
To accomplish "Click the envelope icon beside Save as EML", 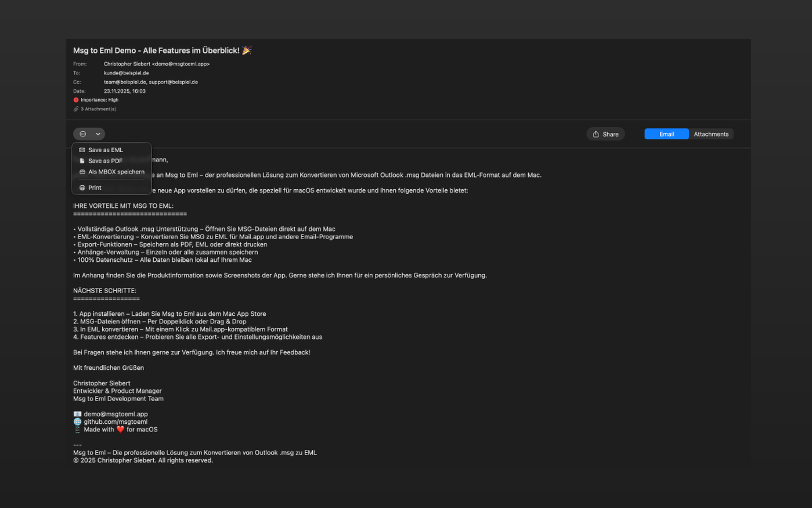I will (x=82, y=150).
